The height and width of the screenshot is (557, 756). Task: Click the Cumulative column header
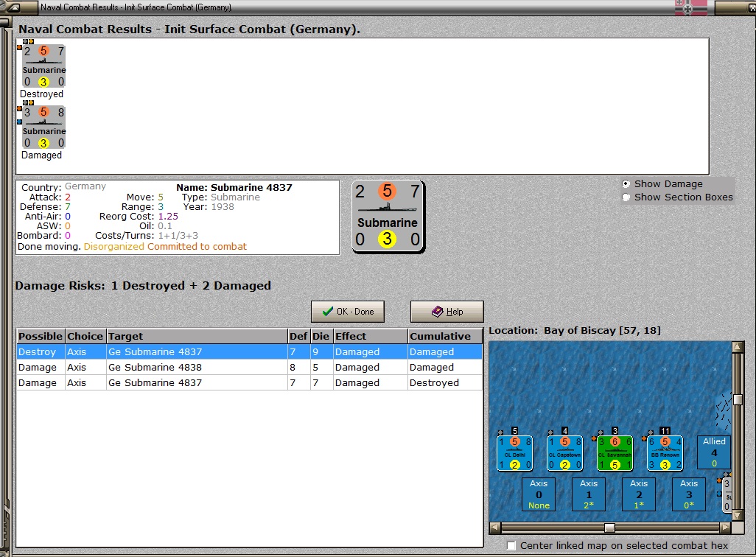(444, 336)
